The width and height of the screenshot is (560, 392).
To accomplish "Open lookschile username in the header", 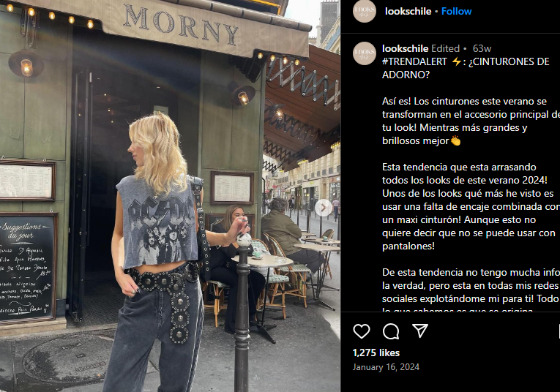I will pos(408,12).
